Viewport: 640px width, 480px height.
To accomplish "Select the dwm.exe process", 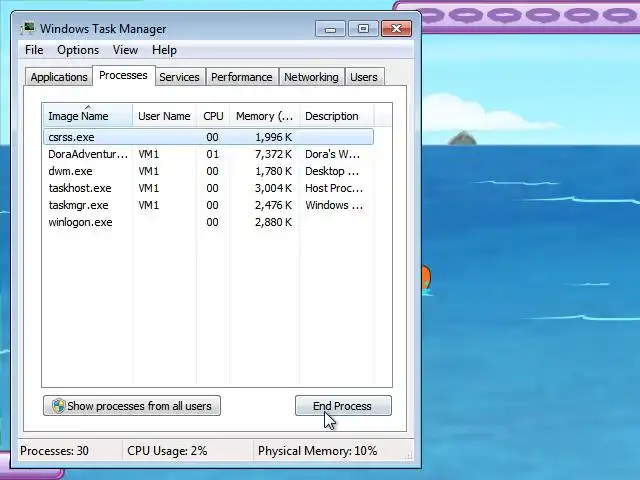I will coord(208,171).
